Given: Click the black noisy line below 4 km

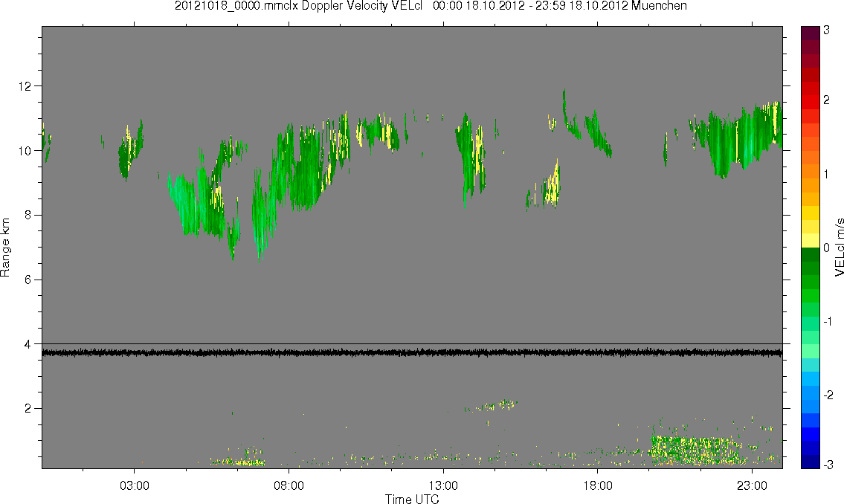Looking at the screenshot, I should pyautogui.click(x=412, y=353).
